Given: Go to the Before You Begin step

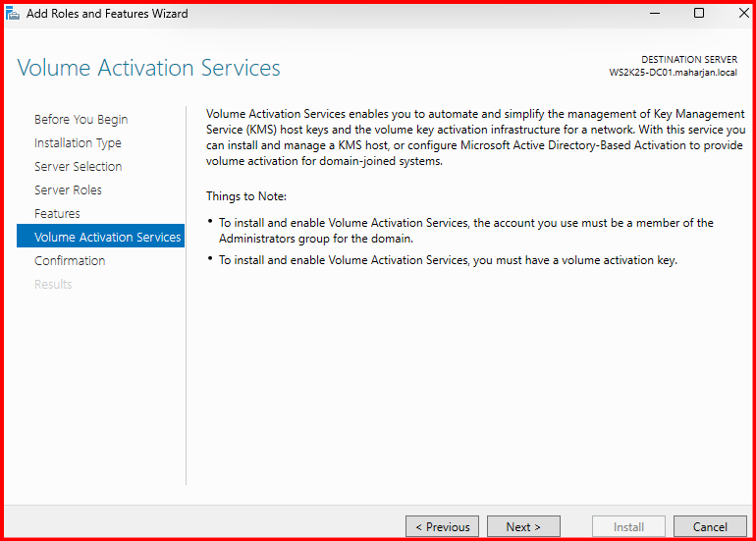Looking at the screenshot, I should [x=81, y=120].
